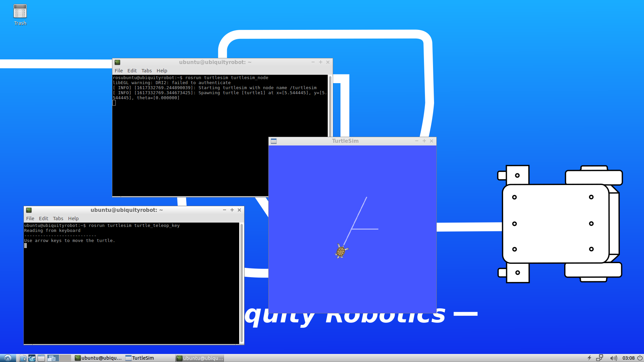
Task: Click the teleop_key terminal vertical scrollbar
Action: [x=241, y=283]
